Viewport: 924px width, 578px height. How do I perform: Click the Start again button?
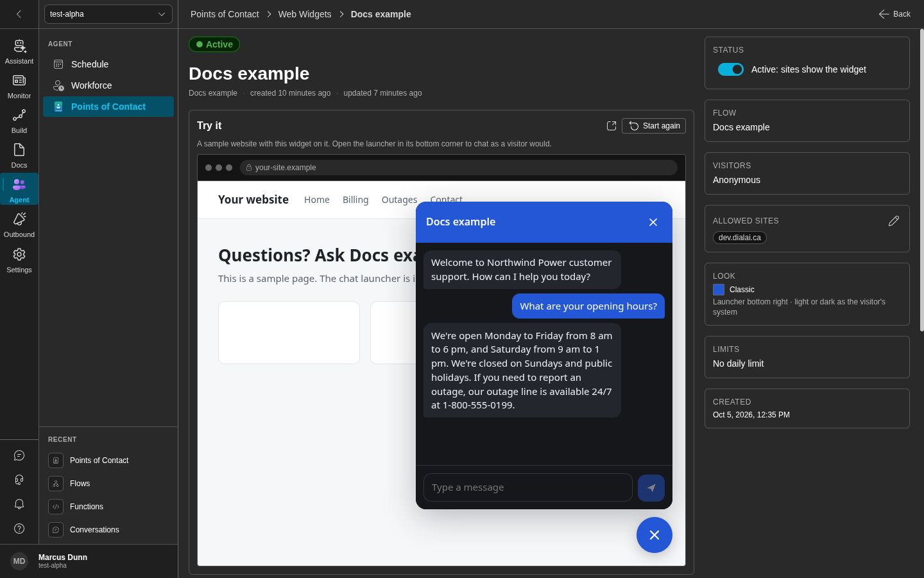654,126
